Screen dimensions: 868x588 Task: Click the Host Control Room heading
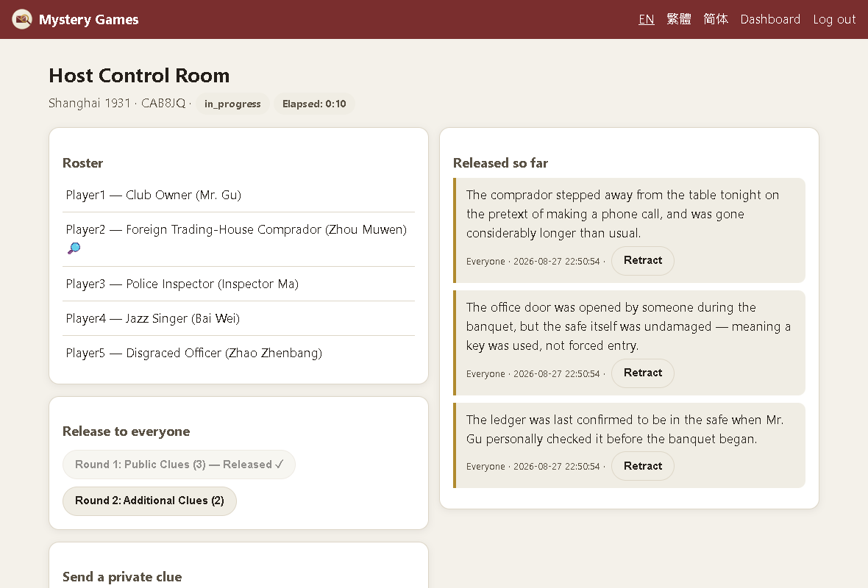pos(139,75)
